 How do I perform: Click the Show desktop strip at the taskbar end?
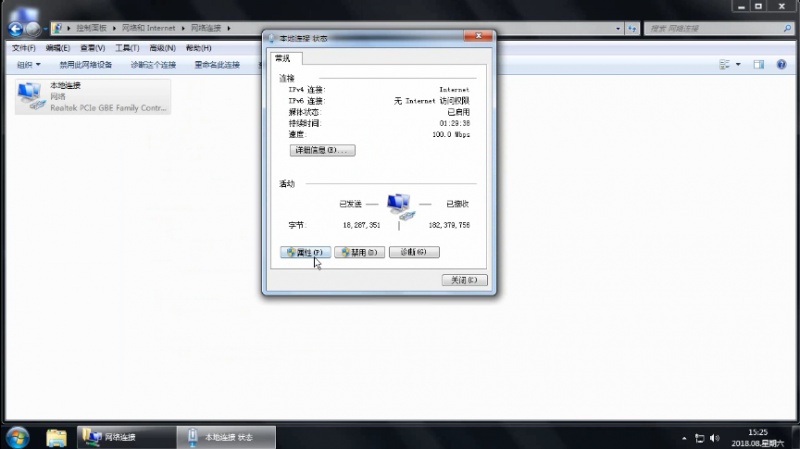tap(796, 437)
